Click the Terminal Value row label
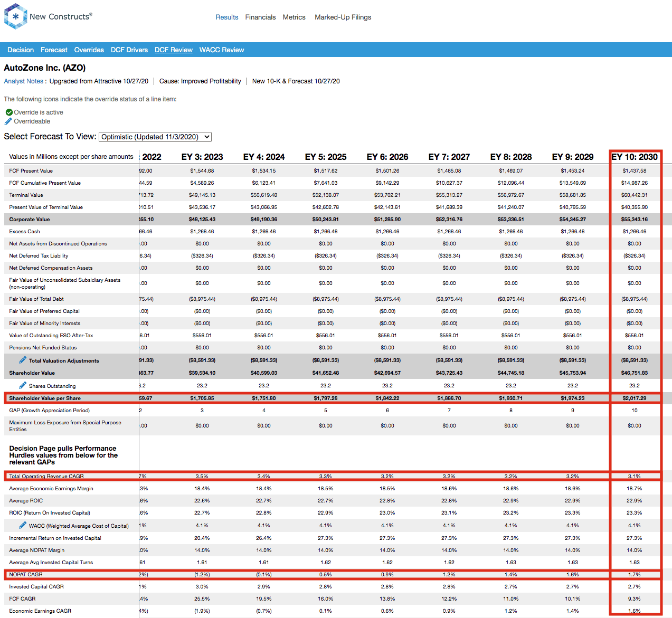Image resolution: width=672 pixels, height=618 pixels. [26, 195]
